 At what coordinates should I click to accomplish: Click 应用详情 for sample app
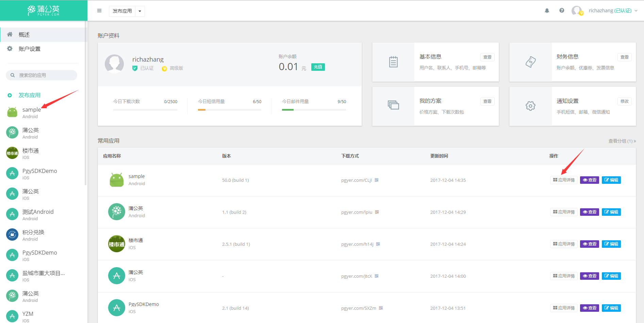click(x=564, y=180)
